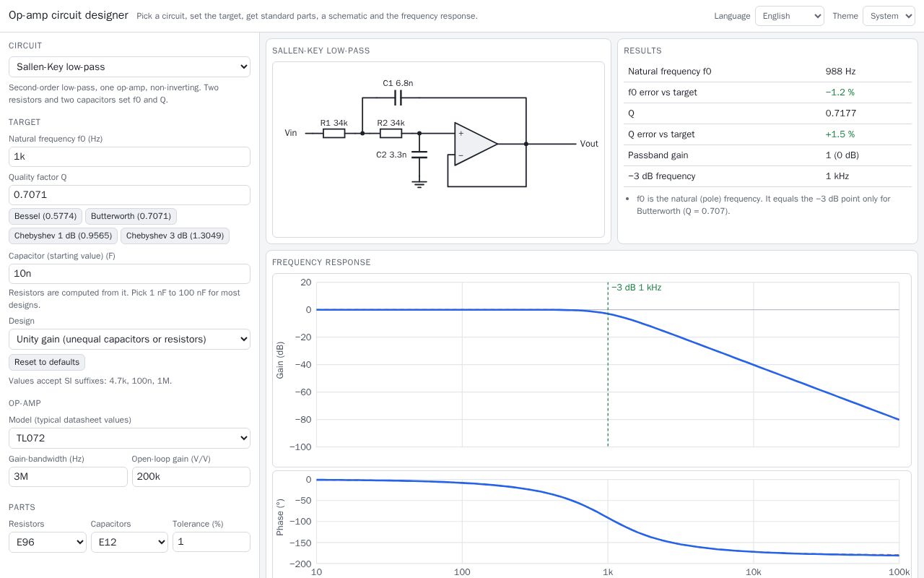The height and width of the screenshot is (578, 924).
Task: Click the Tolerance (%) input field
Action: [212, 542]
